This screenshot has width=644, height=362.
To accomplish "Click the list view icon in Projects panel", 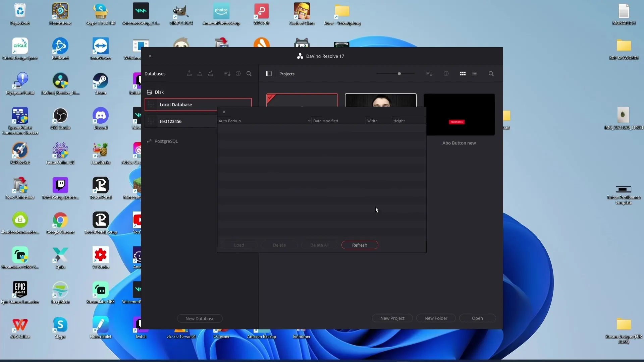I will click(475, 74).
